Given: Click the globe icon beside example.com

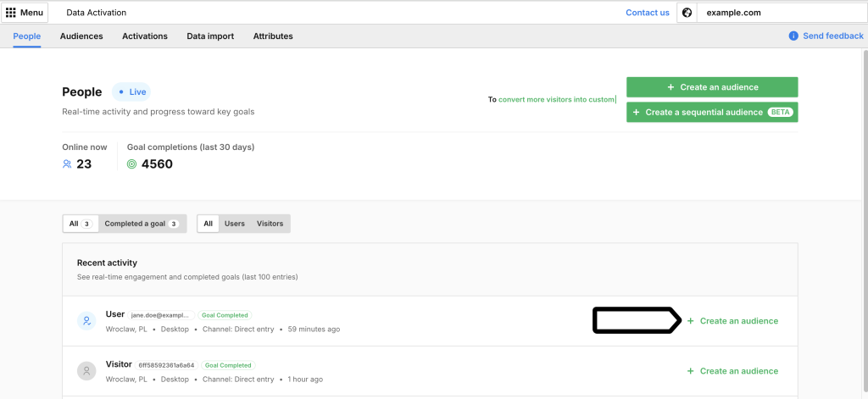Looking at the screenshot, I should coord(687,13).
